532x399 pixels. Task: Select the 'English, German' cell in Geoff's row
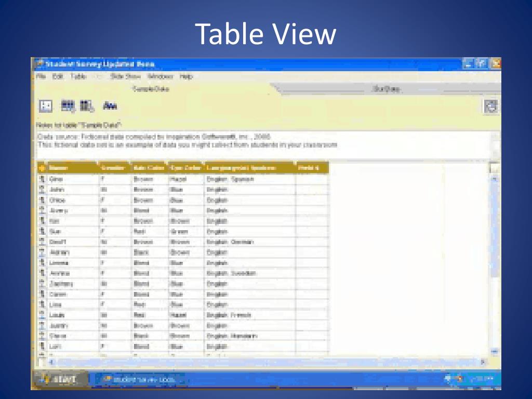tap(249, 242)
